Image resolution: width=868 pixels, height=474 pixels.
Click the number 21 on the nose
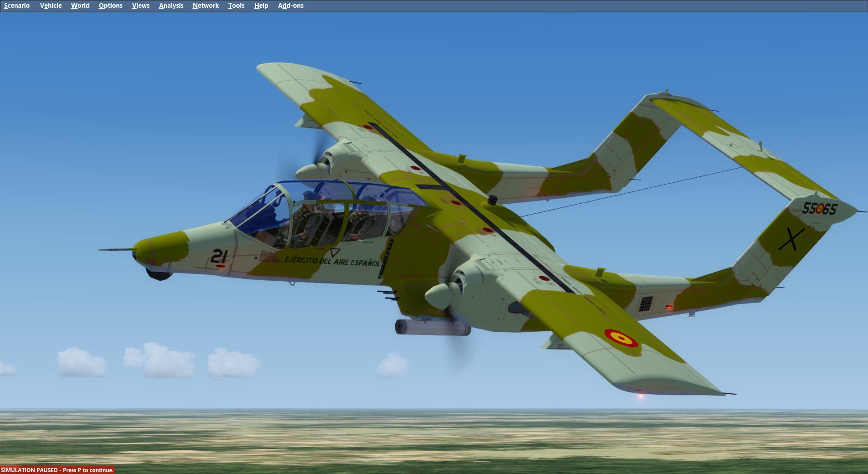[219, 256]
